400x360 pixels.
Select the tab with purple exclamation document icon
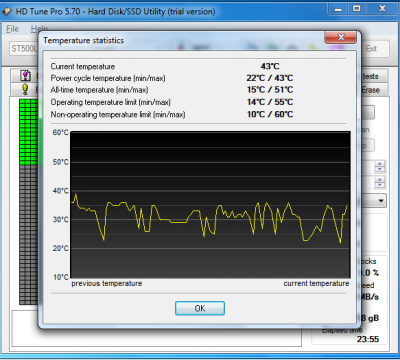pos(25,76)
